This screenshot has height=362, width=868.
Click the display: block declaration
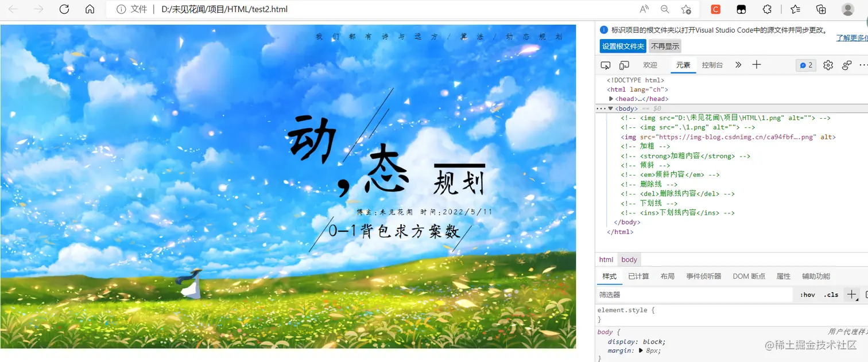[637, 341]
